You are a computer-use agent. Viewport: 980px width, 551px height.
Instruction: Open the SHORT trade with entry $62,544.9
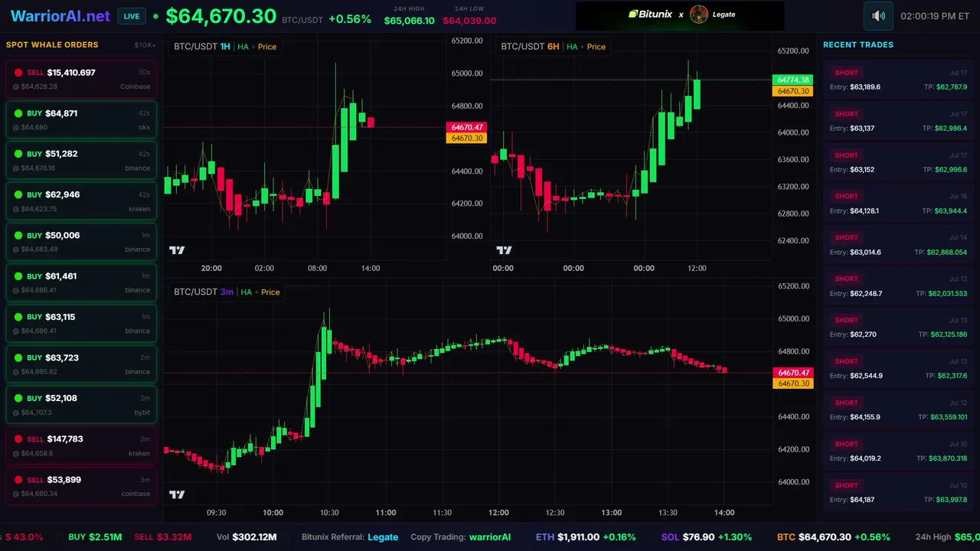click(898, 369)
